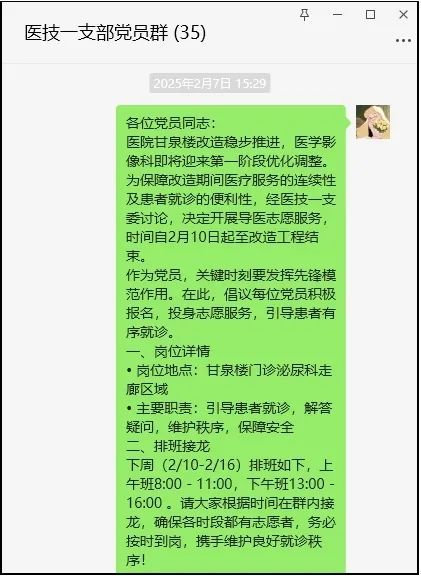The image size is (421, 576).
Task: Click the 二、排班接龙 heading in message
Action: [168, 447]
